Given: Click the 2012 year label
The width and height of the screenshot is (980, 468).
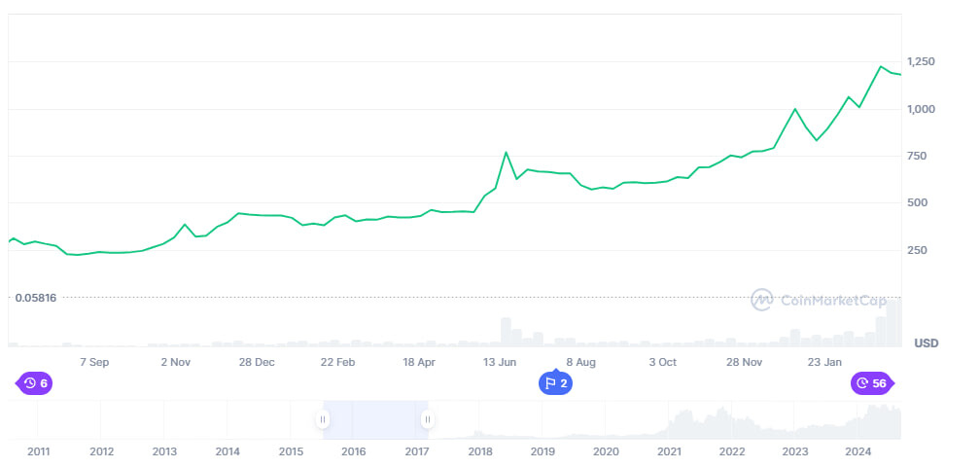Looking at the screenshot, I should pyautogui.click(x=101, y=451).
